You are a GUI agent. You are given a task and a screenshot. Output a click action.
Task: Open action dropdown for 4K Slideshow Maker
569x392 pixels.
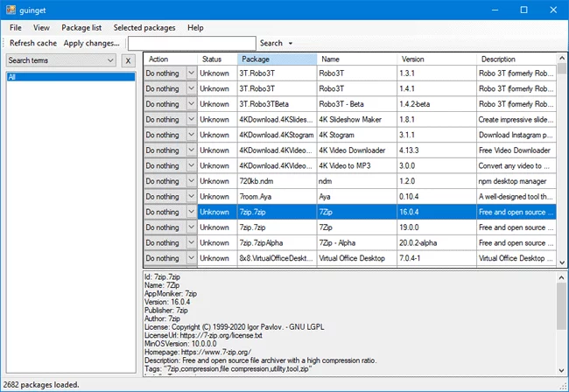191,119
